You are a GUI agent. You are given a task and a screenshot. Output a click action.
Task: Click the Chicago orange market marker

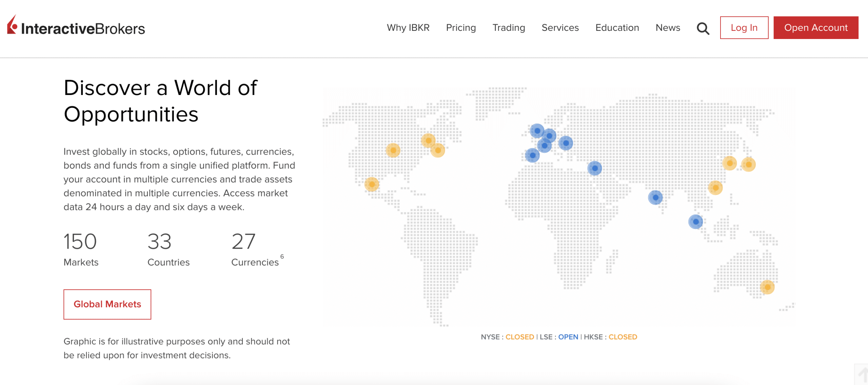(393, 150)
